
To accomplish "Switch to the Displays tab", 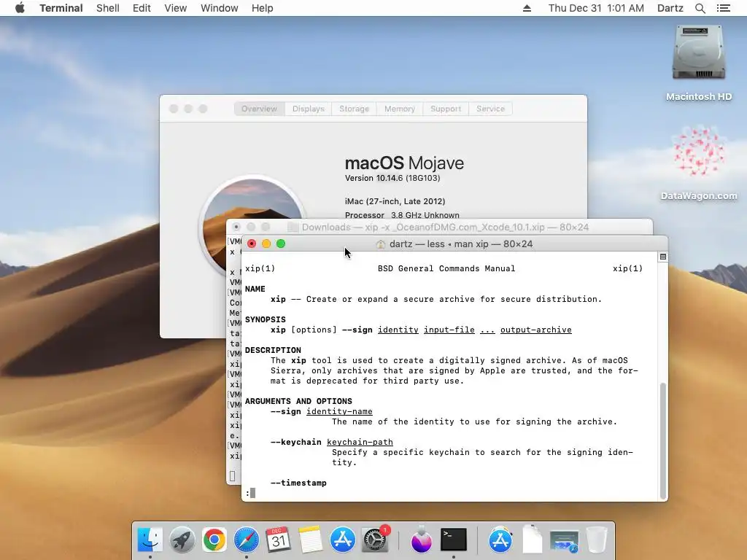I will (x=309, y=109).
